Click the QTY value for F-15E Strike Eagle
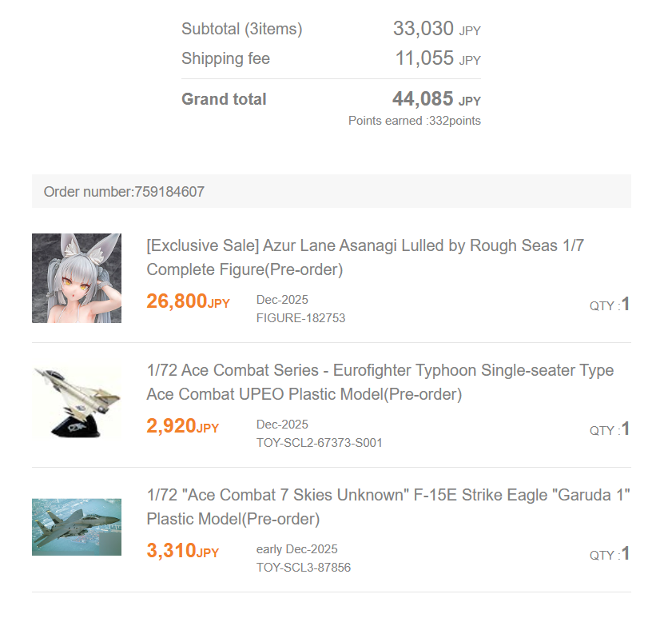672x638 pixels. click(626, 553)
